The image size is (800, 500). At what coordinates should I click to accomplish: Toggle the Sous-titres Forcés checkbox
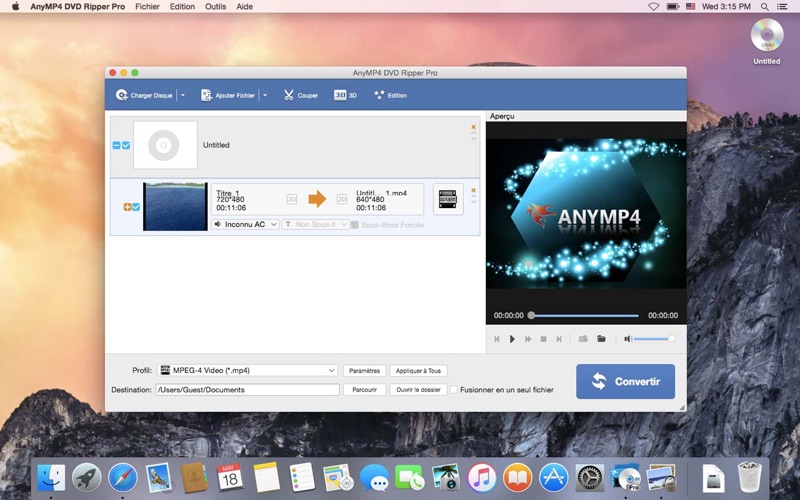tap(355, 224)
